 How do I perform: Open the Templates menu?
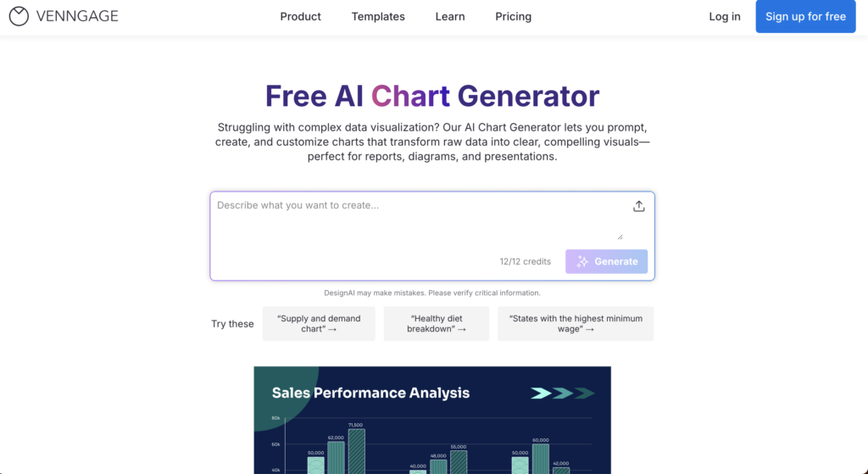pos(378,16)
